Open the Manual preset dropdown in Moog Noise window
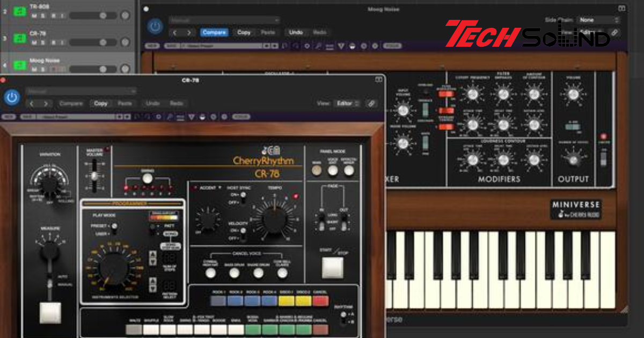The width and height of the screenshot is (644, 338). pos(224,20)
